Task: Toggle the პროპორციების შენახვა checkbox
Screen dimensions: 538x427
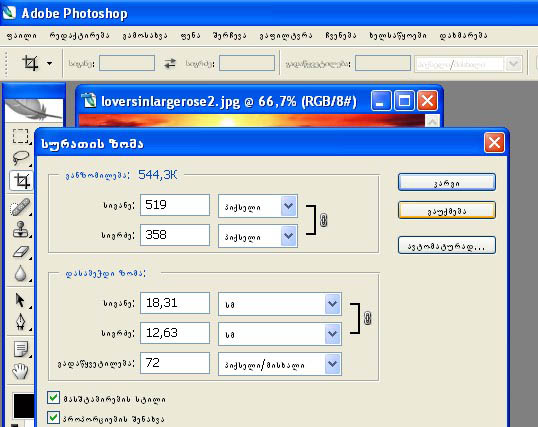Action: point(53,418)
